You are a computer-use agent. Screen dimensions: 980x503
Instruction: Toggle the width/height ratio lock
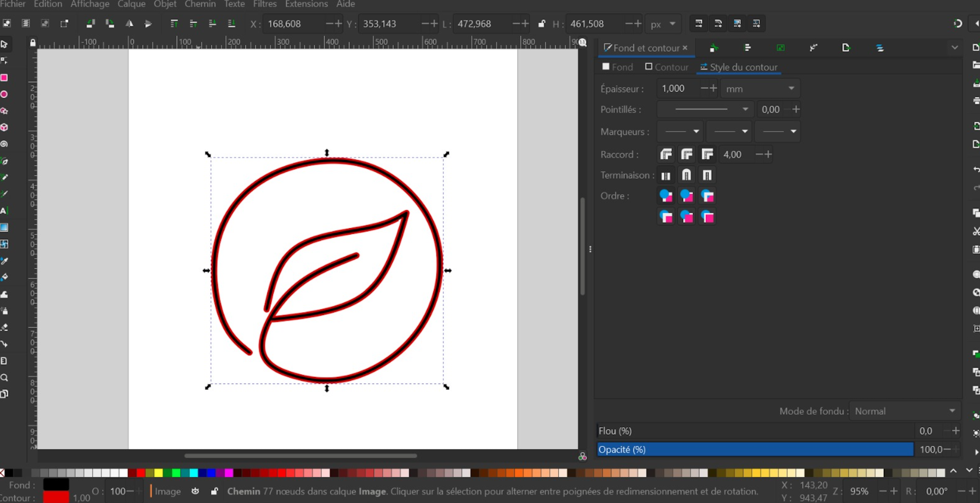tap(541, 24)
